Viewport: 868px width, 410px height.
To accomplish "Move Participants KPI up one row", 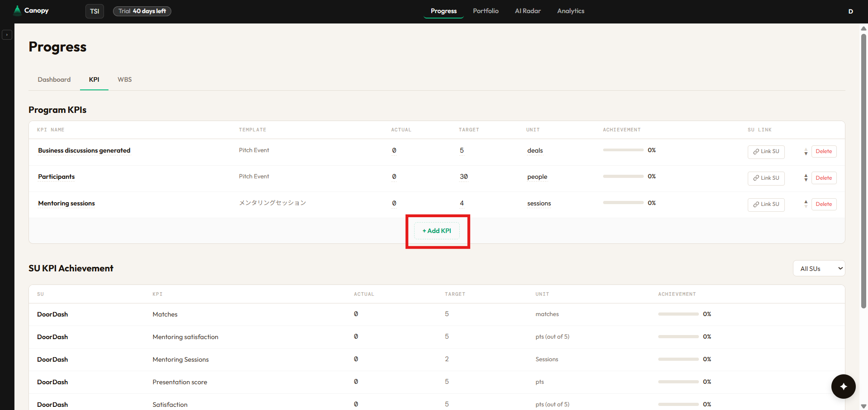I will (x=806, y=175).
